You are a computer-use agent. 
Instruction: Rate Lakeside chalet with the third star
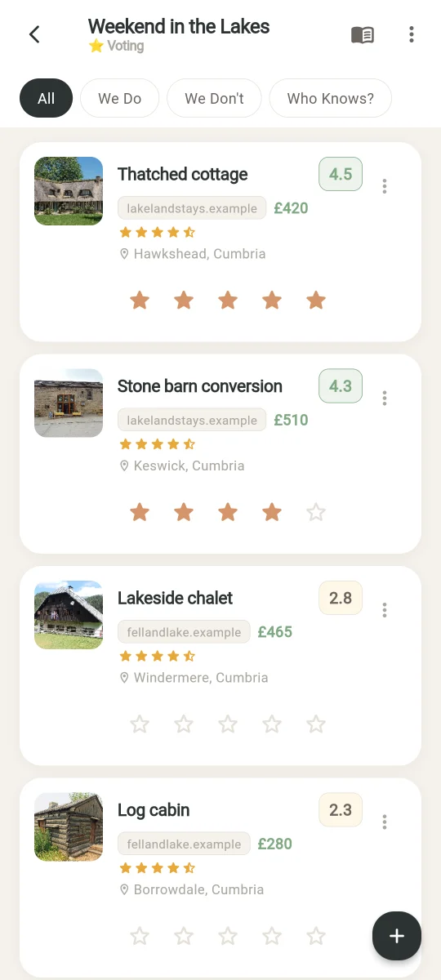pos(228,724)
